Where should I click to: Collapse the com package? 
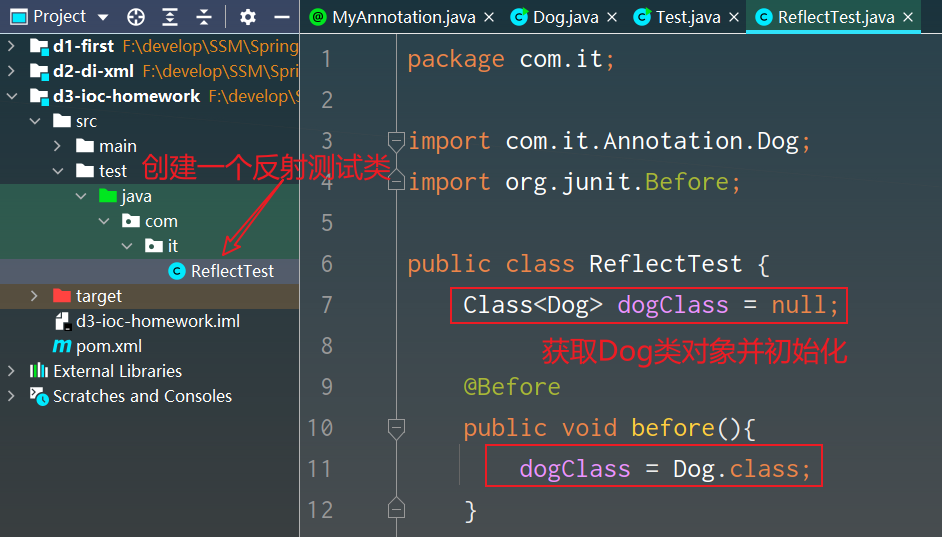click(x=104, y=221)
